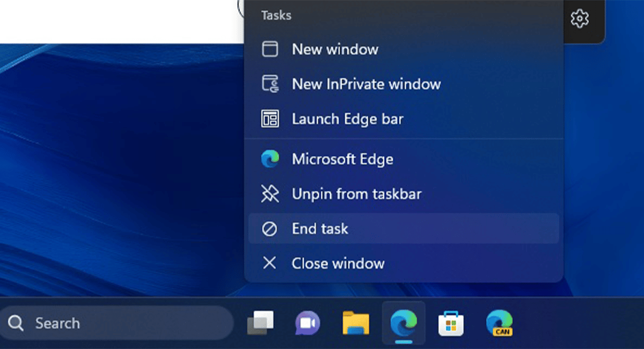Open a New InPrivate window
The image size is (644, 349).
(x=366, y=84)
